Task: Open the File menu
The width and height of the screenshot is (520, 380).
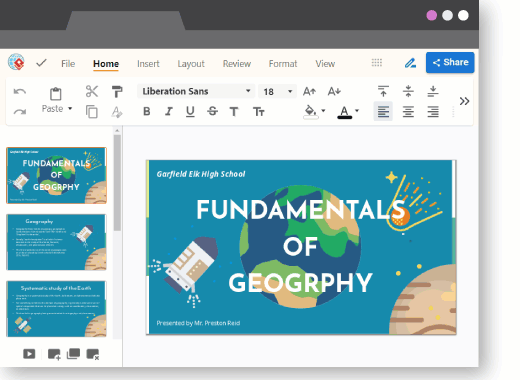Action: coord(68,64)
